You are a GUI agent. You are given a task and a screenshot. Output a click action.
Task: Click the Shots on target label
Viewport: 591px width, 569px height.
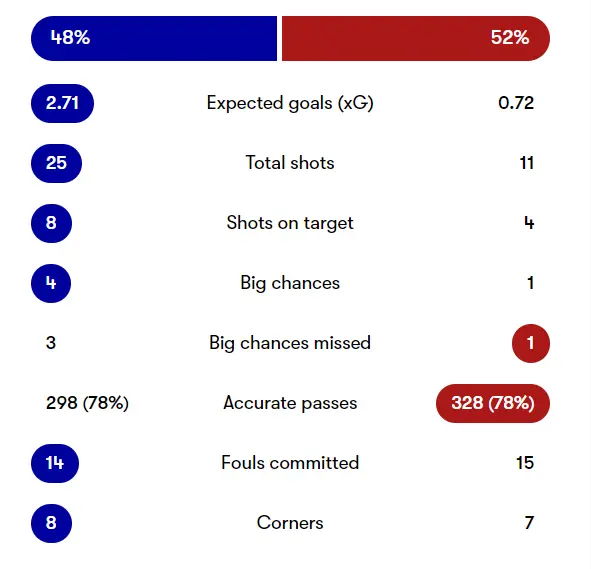click(290, 223)
